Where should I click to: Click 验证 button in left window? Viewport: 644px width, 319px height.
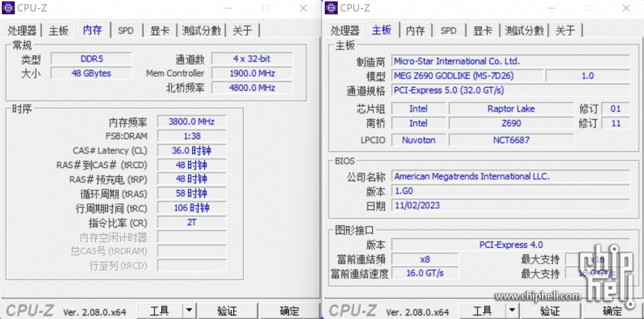coord(227,311)
